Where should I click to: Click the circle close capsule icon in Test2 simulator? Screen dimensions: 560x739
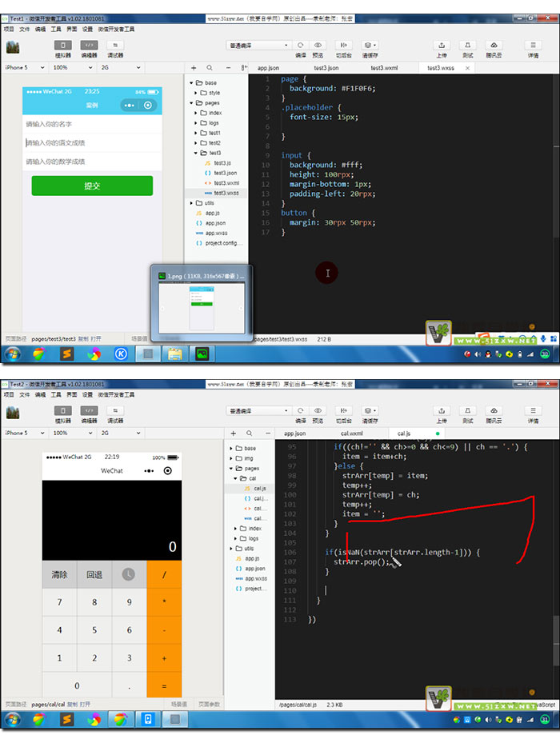tap(167, 470)
